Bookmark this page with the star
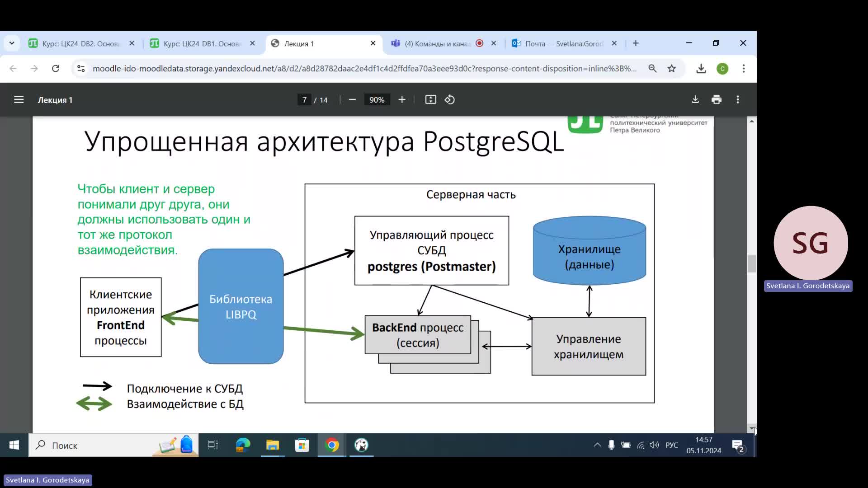The height and width of the screenshot is (488, 868). click(x=672, y=69)
